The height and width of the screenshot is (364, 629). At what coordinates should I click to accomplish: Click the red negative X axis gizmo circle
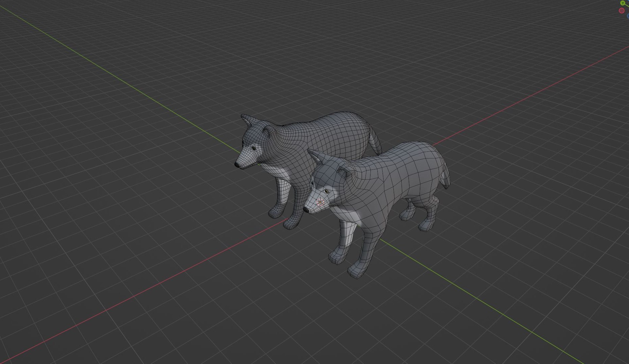pyautogui.click(x=622, y=11)
